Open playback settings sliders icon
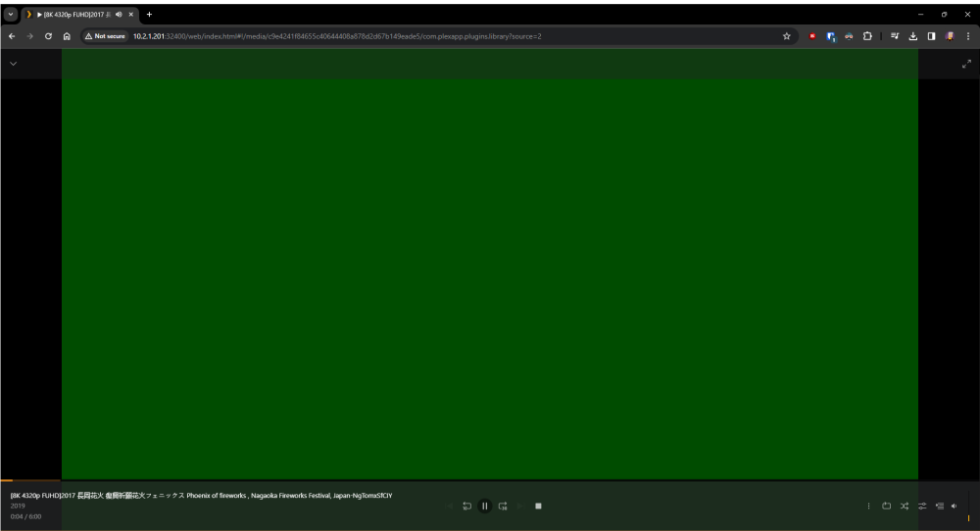This screenshot has height=531, width=980. coord(922,506)
